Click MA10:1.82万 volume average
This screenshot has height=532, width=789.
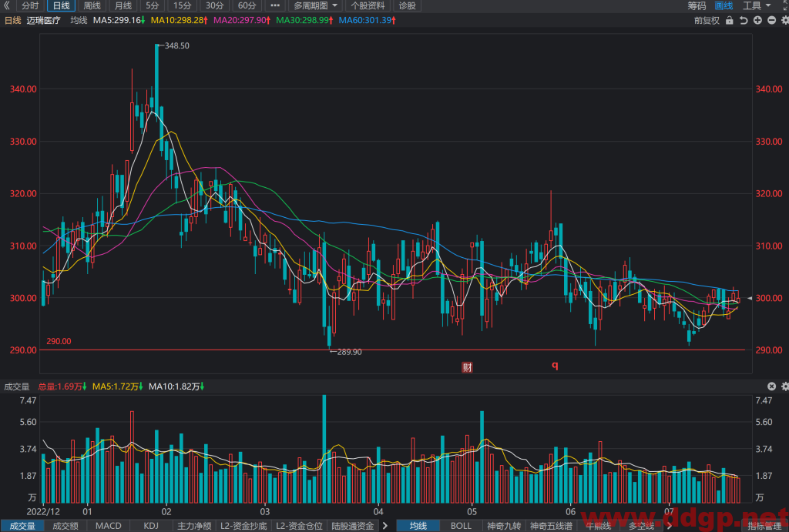[x=176, y=386]
